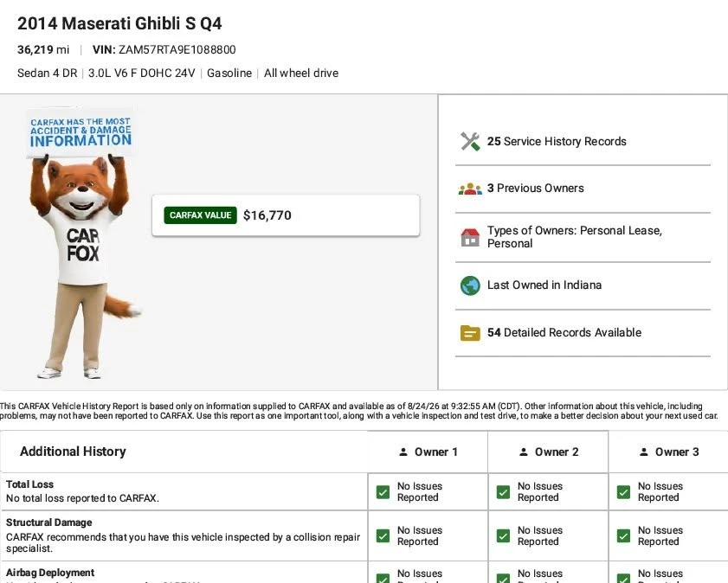Screen dimensions: 728x583
Task: Click the 3 Previous Owners text
Action: coord(535,189)
